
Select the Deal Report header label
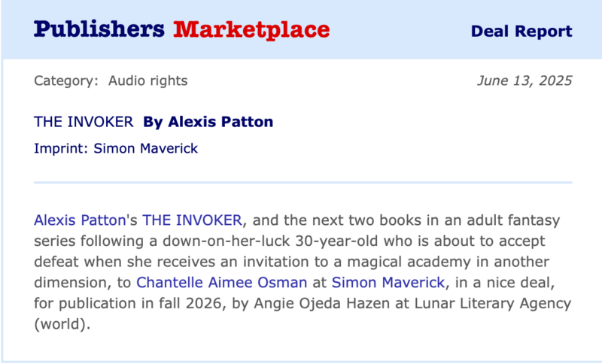point(521,32)
